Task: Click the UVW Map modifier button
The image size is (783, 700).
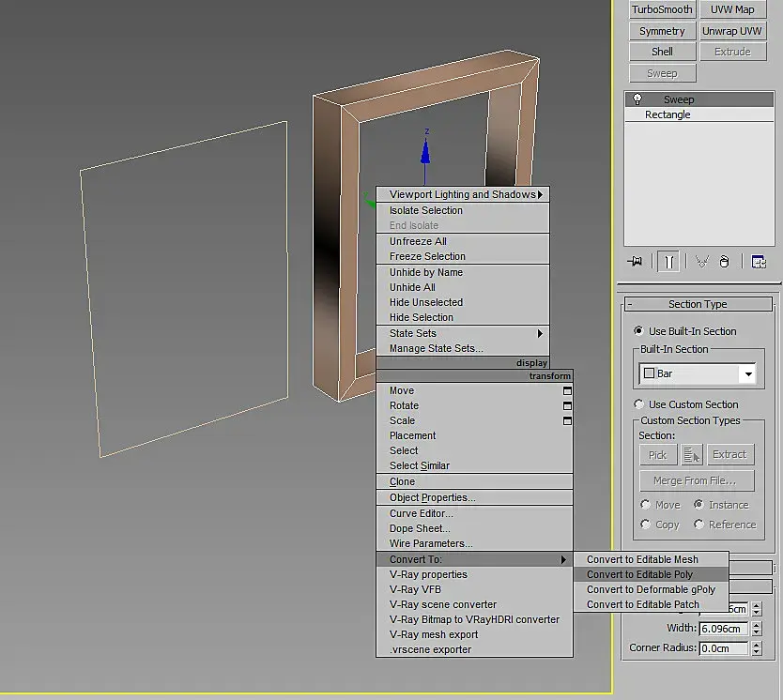Action: tap(732, 9)
